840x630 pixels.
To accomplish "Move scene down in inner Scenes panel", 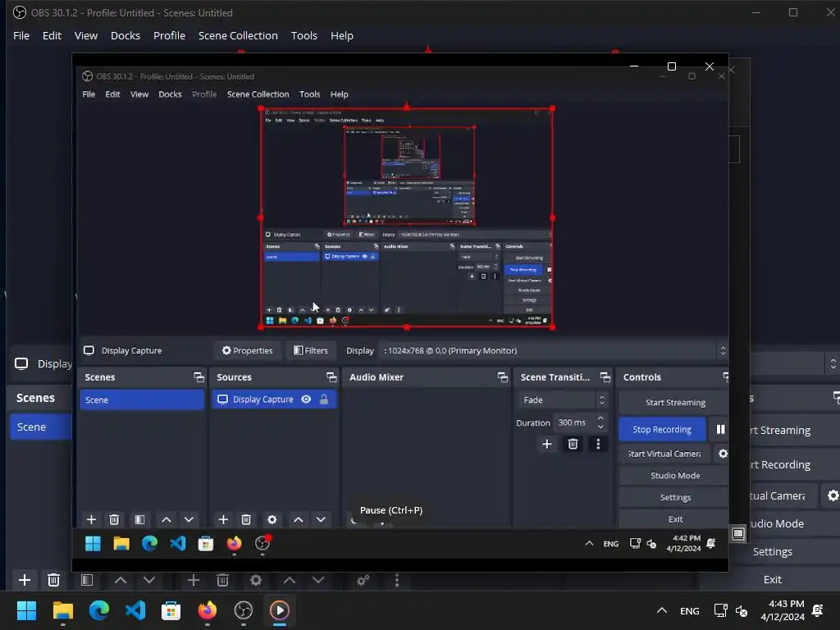I will pos(189,519).
